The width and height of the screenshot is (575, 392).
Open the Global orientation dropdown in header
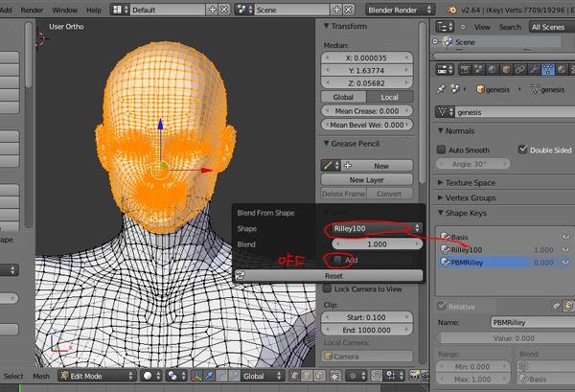point(263,376)
